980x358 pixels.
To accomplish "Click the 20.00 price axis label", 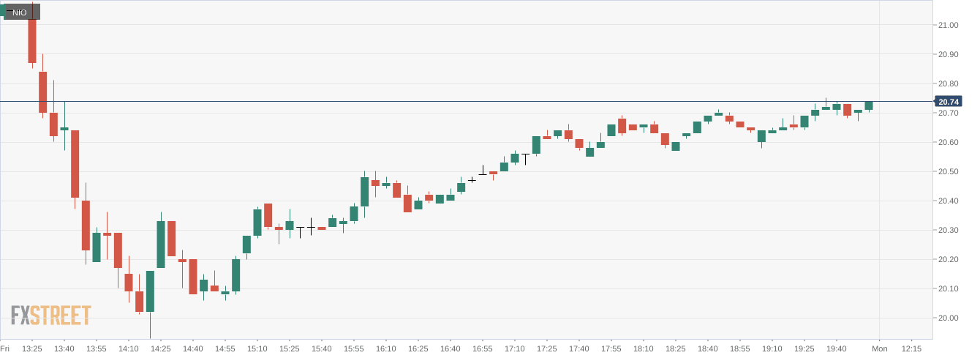I will click(948, 318).
